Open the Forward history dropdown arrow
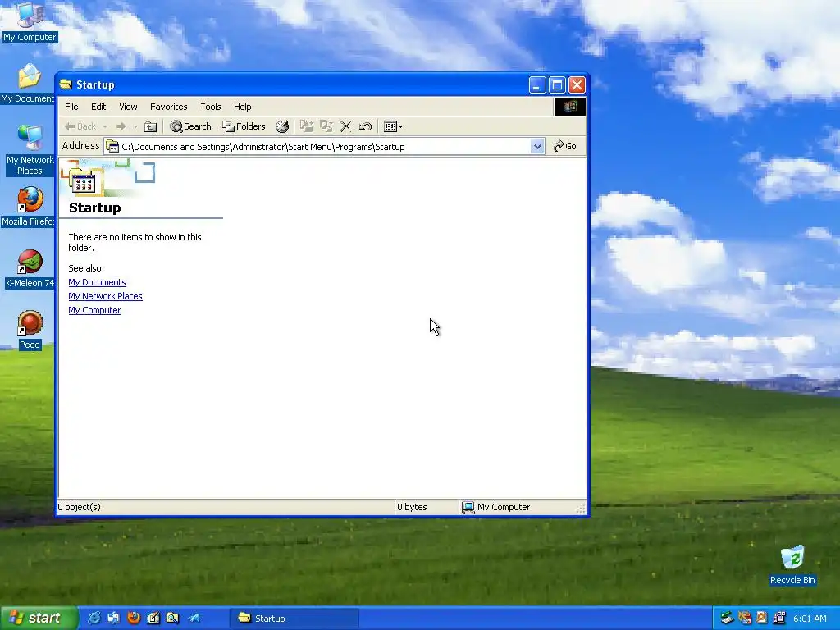840x630 pixels. pyautogui.click(x=135, y=126)
